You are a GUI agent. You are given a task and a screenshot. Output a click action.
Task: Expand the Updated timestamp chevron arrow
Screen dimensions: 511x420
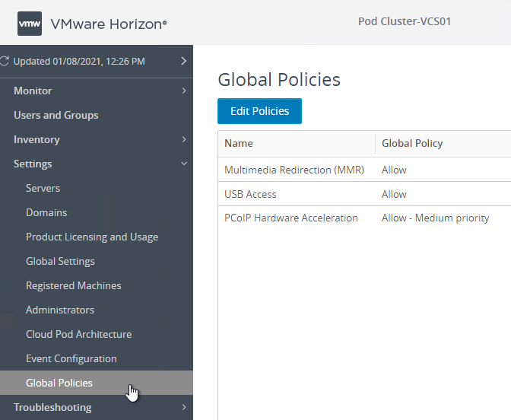(184, 61)
